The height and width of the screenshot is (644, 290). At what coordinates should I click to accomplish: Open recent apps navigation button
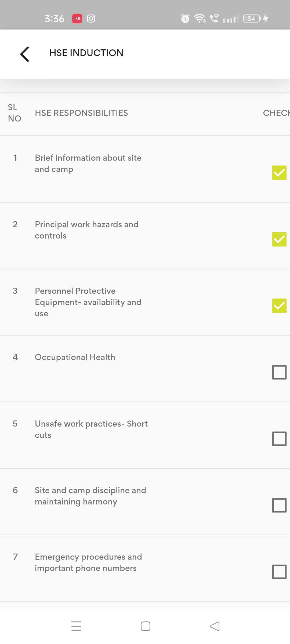point(76,626)
